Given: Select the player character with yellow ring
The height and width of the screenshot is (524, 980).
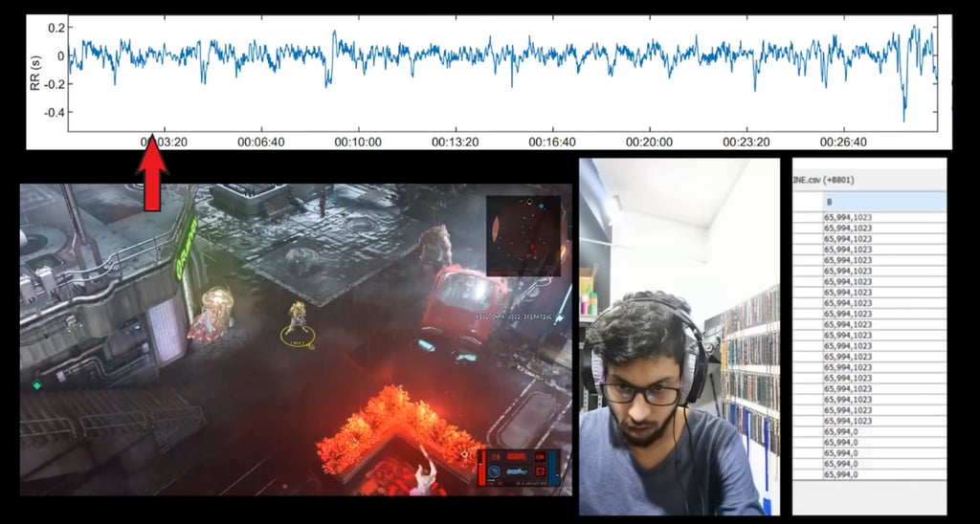Looking at the screenshot, I should (x=297, y=323).
